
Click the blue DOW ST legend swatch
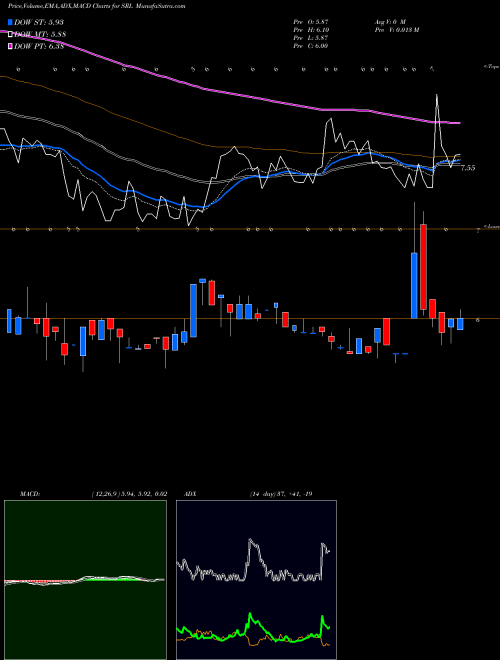tap(10, 22)
